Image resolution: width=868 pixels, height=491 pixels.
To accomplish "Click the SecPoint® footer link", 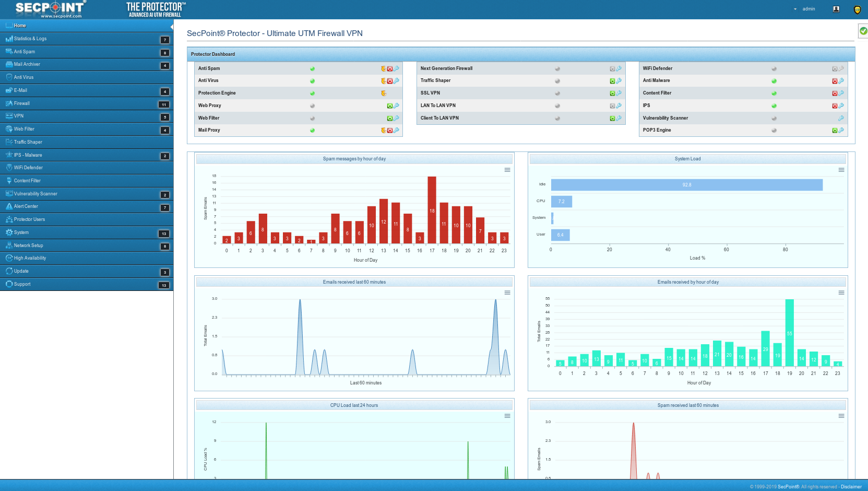I will coord(789,487).
